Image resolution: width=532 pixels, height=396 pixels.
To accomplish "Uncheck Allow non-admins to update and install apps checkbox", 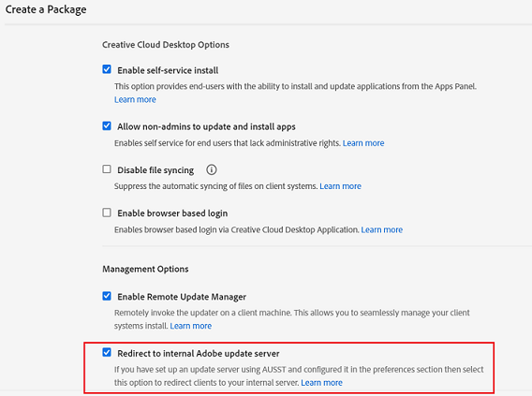I will [x=107, y=126].
